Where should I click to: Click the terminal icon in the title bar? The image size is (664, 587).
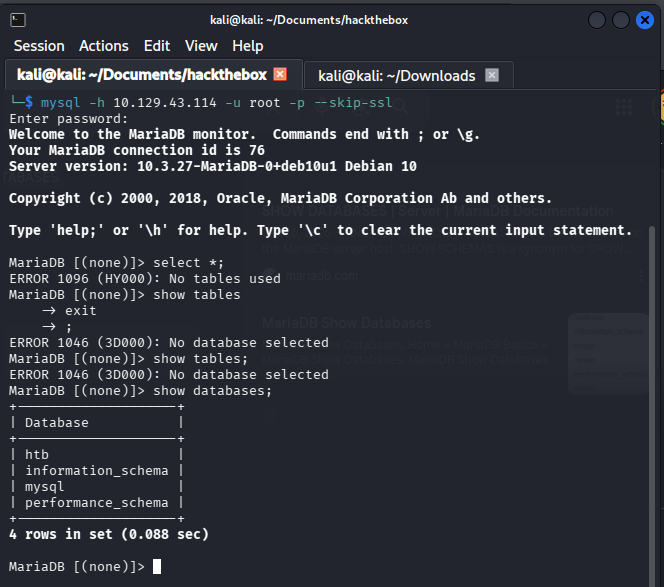(x=18, y=20)
